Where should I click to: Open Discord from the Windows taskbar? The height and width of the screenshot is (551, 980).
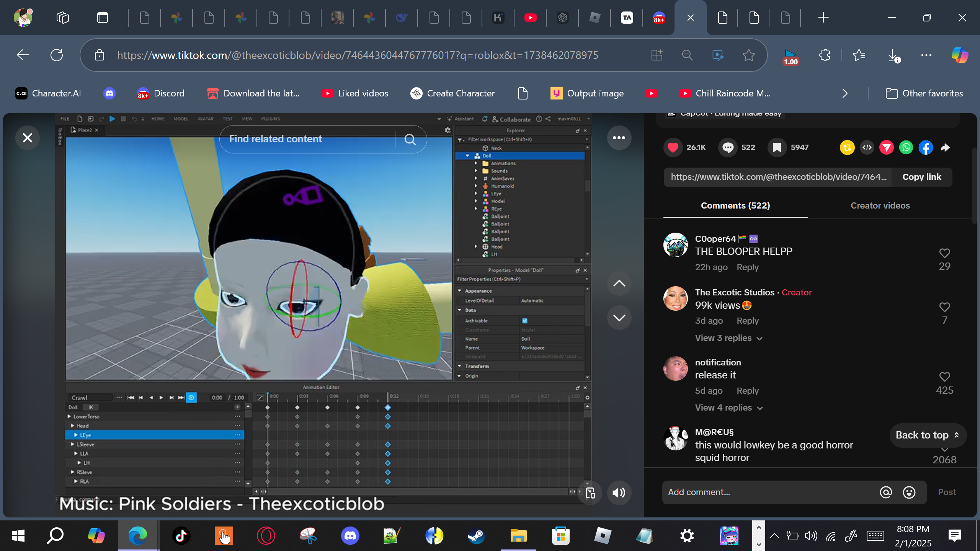350,536
